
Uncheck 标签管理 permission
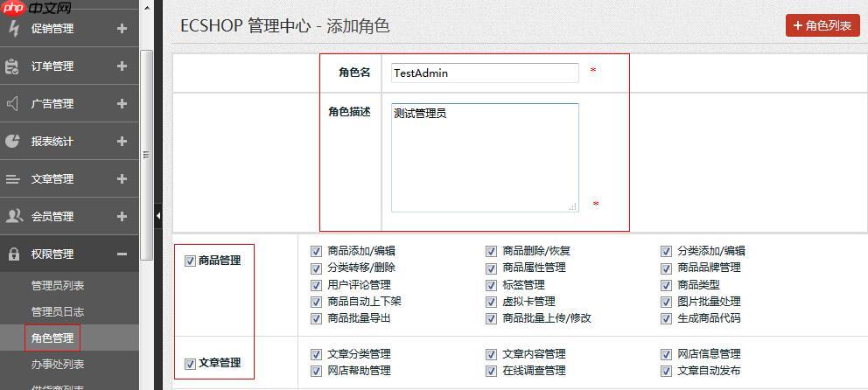[491, 285]
